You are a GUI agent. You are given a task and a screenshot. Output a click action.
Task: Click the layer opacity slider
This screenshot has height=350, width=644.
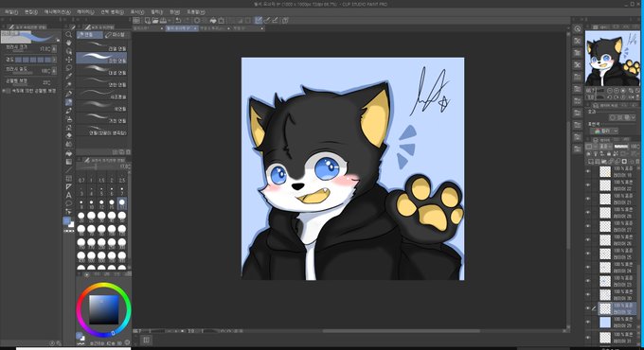click(621, 146)
